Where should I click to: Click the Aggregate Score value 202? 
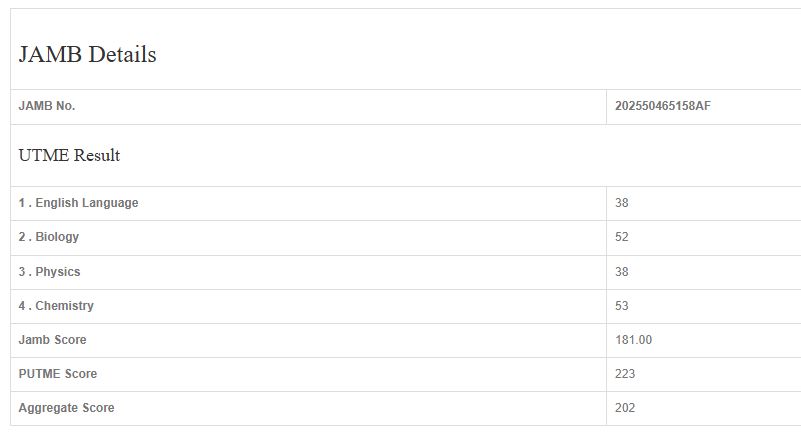(x=626, y=408)
